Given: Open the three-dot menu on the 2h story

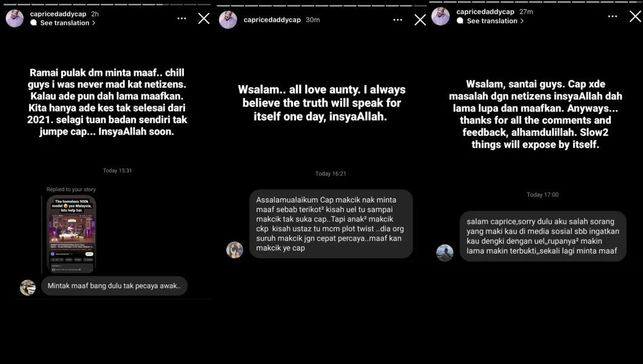Looking at the screenshot, I should point(181,18).
